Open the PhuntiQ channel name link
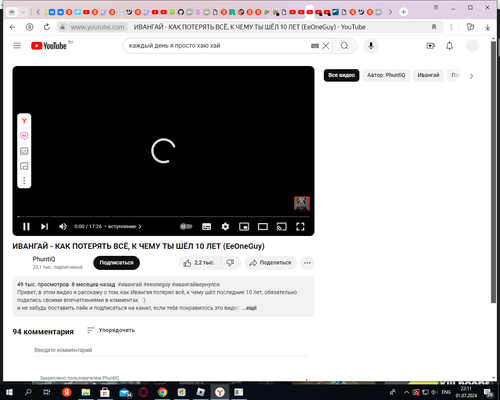Image resolution: width=500 pixels, height=400 pixels. [44, 259]
